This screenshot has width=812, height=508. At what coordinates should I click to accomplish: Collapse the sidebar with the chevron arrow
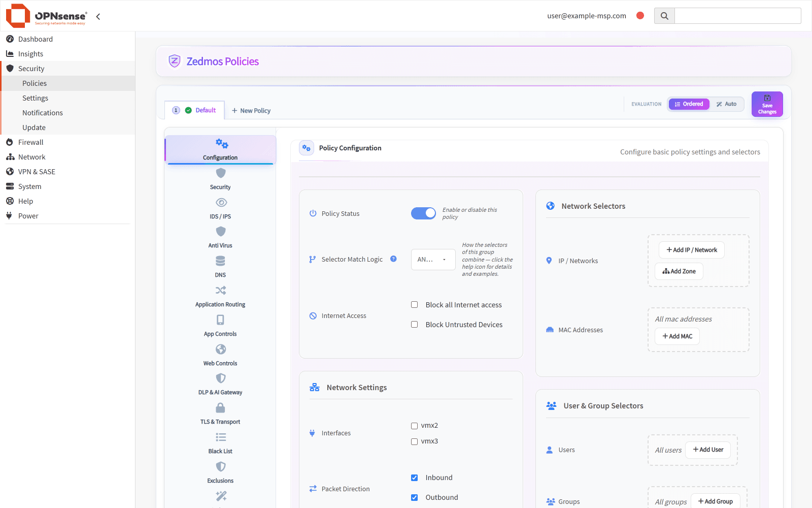[98, 16]
